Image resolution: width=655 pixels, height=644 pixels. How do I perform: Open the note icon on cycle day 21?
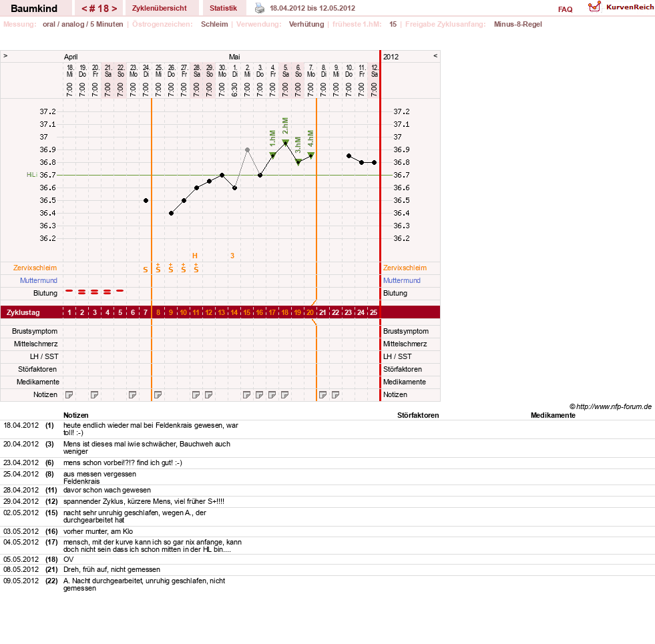(323, 394)
